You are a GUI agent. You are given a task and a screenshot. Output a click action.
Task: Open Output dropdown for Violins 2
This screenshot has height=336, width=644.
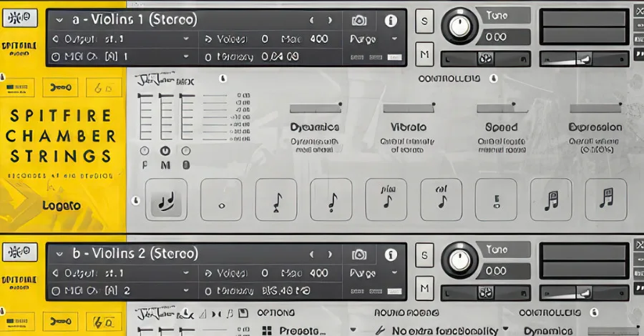pyautogui.click(x=186, y=273)
